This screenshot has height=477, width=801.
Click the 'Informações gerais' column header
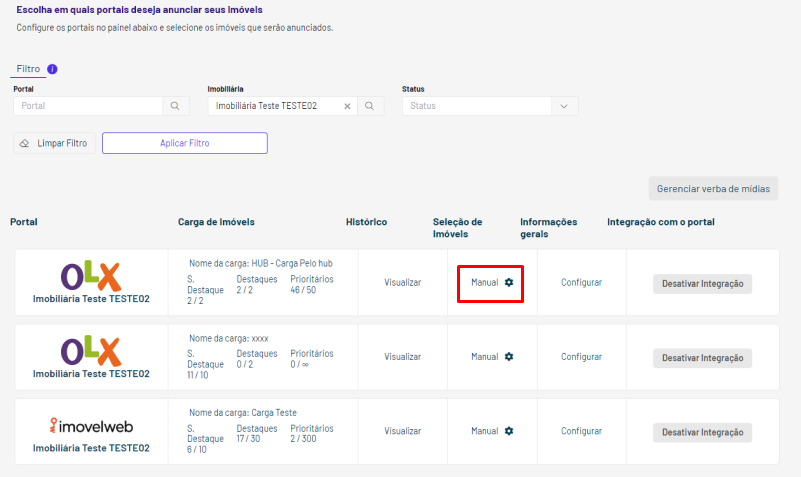(549, 228)
